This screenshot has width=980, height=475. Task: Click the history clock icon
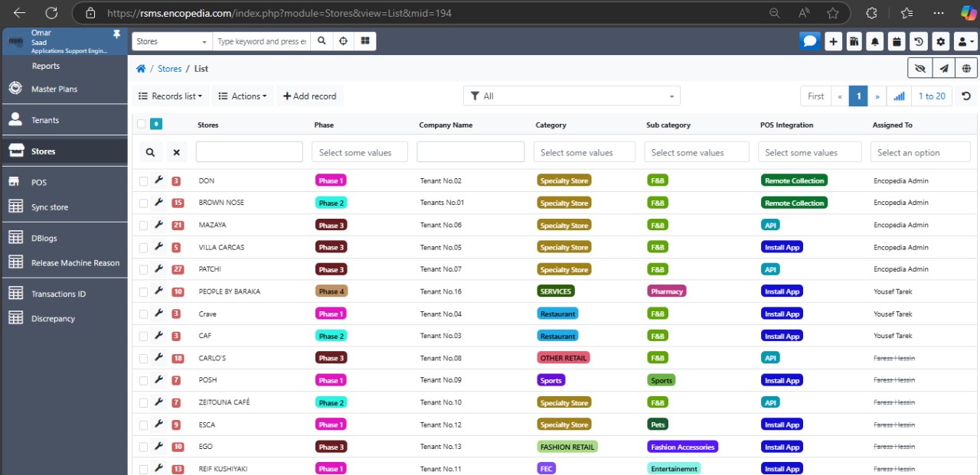coord(919,41)
